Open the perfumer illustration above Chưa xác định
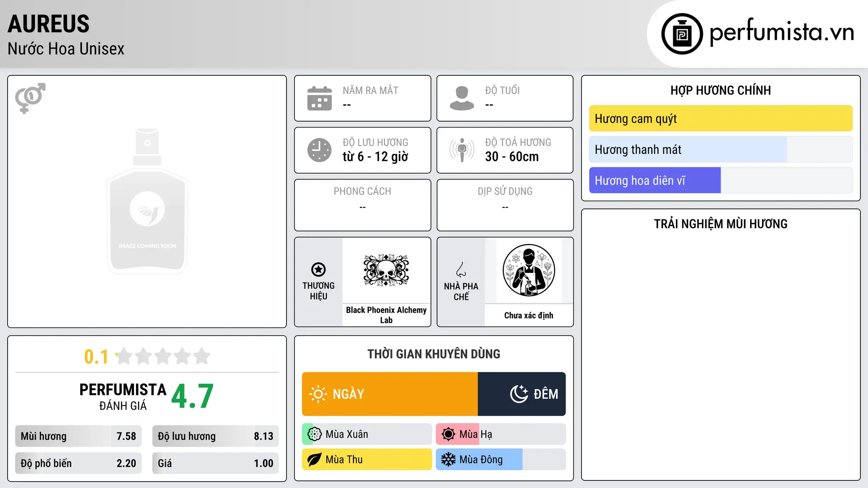This screenshot has width=868, height=488. coord(529,270)
